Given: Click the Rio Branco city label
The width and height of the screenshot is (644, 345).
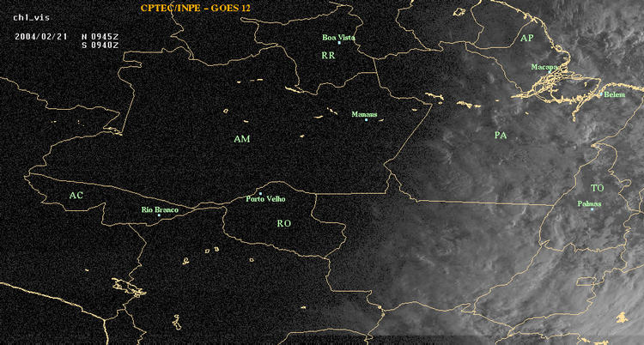Looking at the screenshot, I should coord(160,210).
